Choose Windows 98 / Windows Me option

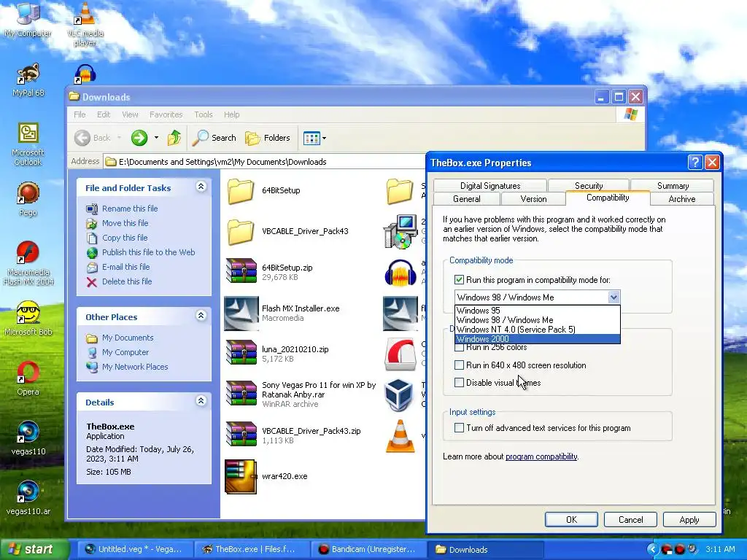538,320
